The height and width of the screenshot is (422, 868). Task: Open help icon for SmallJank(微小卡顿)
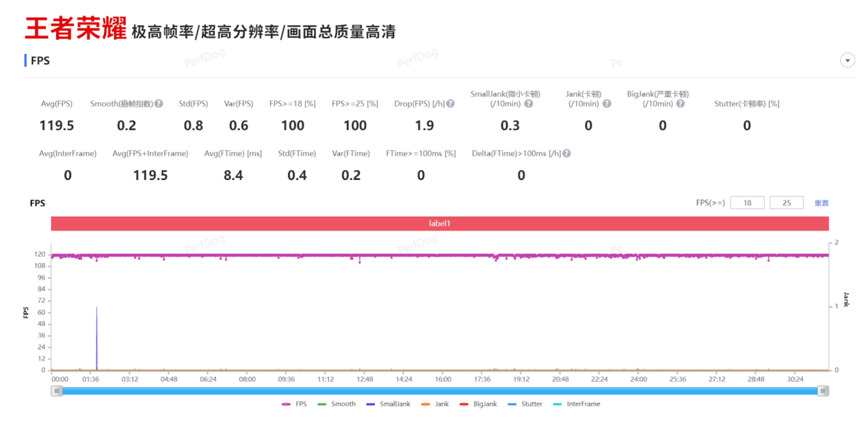point(528,104)
